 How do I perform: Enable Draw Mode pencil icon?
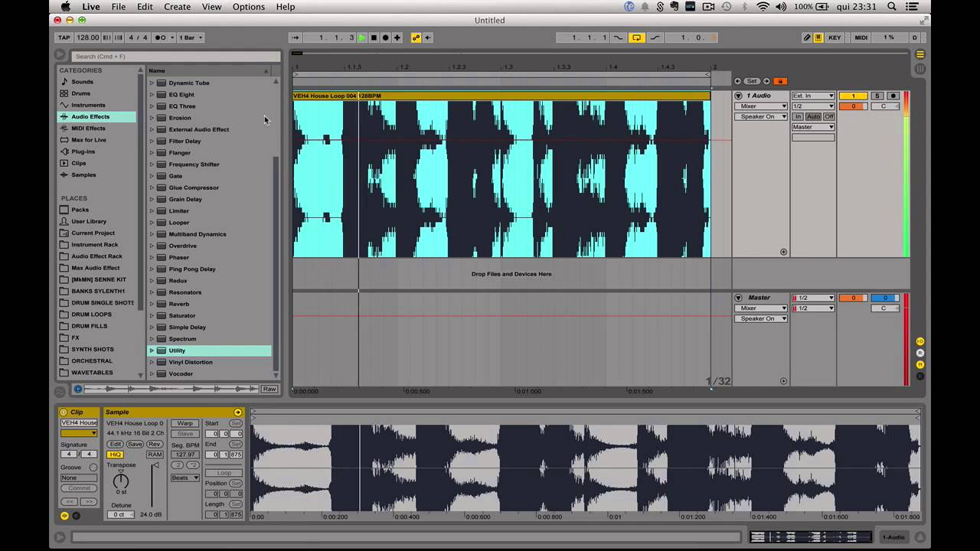pyautogui.click(x=807, y=37)
